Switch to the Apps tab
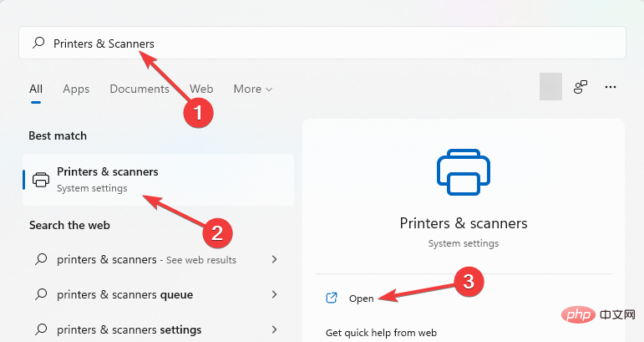Viewport: 644px width, 342px height. (76, 89)
